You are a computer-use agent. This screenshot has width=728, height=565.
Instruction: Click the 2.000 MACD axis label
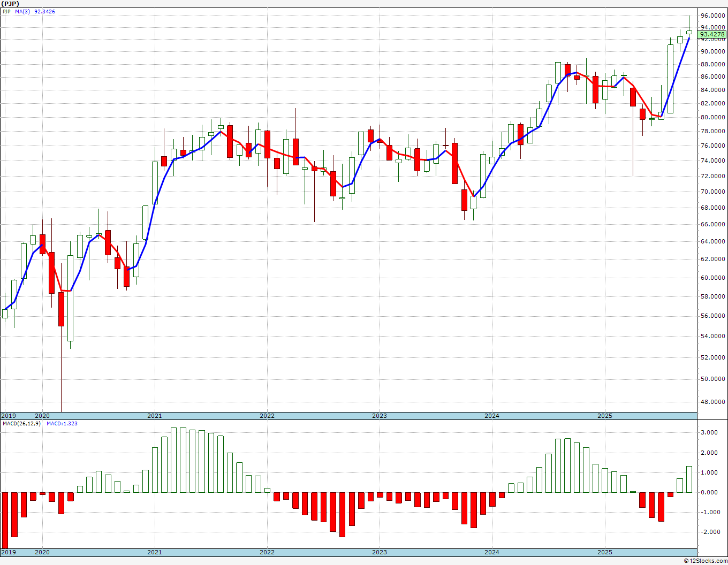click(x=710, y=453)
